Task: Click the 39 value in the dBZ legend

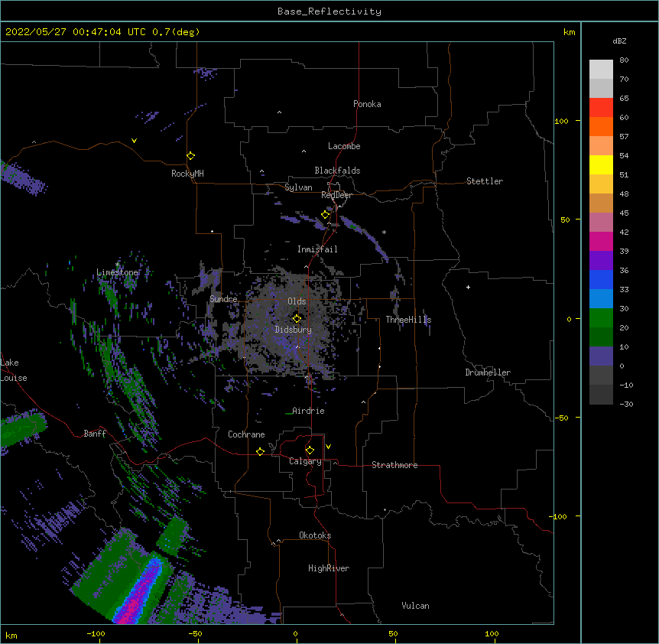Action: coord(624,252)
